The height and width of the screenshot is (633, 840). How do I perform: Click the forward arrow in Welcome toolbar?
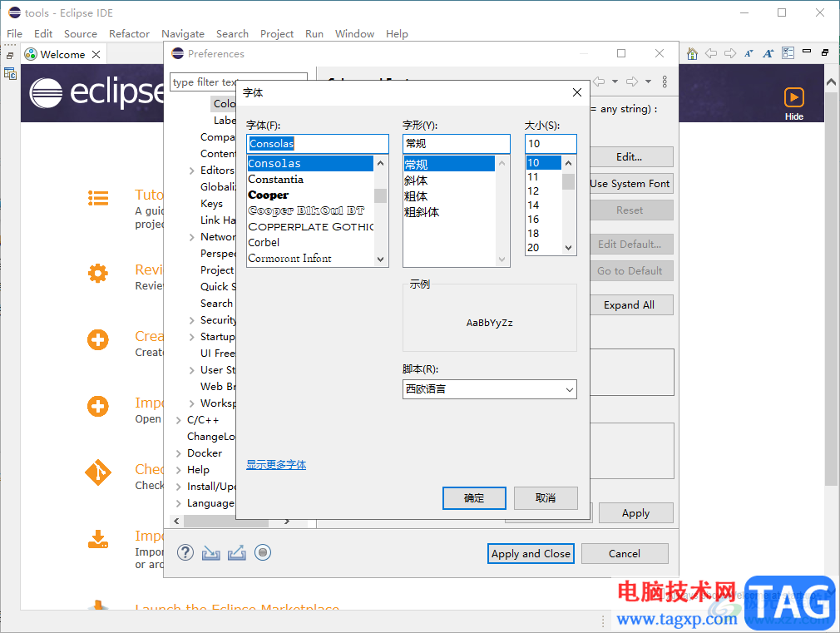click(x=730, y=53)
